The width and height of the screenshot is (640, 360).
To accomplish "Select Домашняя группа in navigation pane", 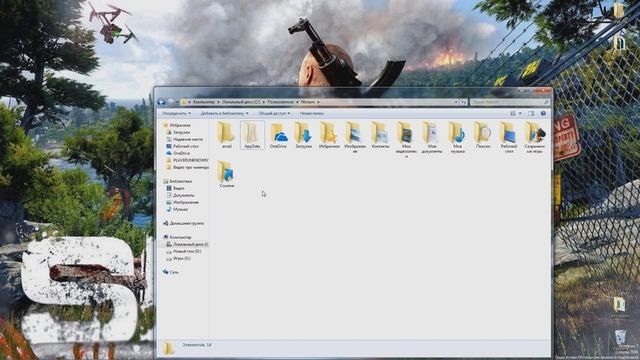I will coord(183,223).
